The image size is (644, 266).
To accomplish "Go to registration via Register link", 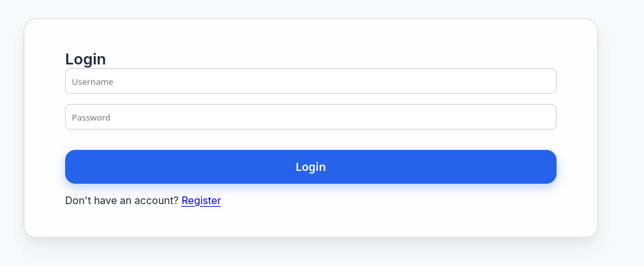I will 201,200.
